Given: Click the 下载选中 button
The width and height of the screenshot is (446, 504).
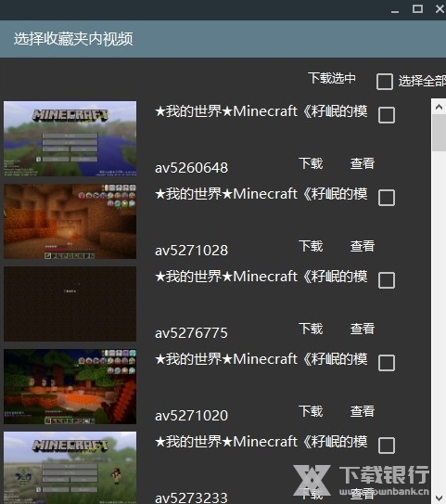Looking at the screenshot, I should [332, 78].
